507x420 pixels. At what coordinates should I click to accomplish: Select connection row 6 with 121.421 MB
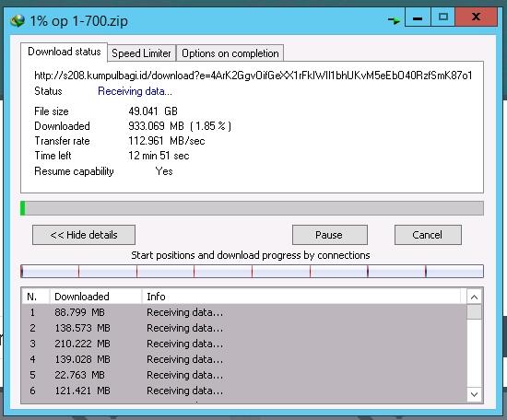coord(244,391)
